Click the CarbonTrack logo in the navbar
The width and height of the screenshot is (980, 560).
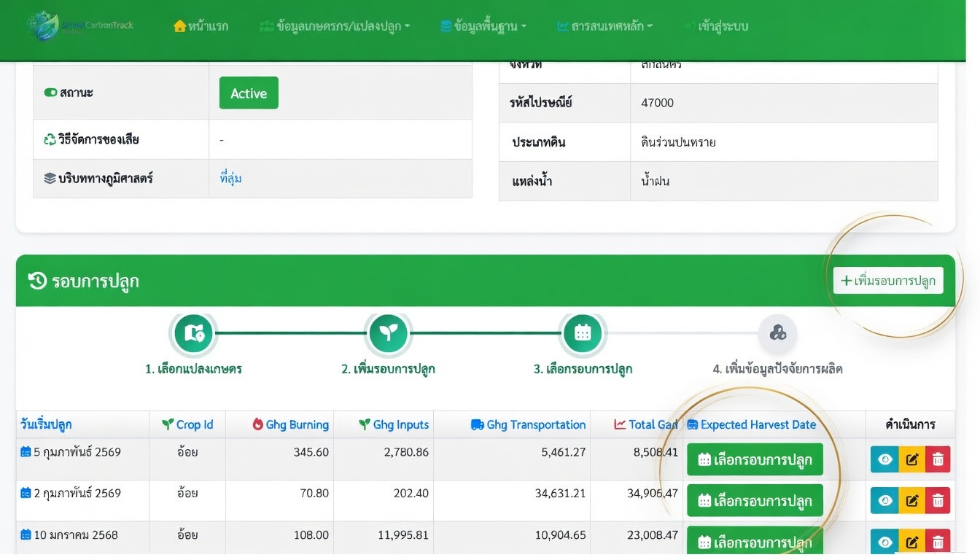tap(80, 26)
